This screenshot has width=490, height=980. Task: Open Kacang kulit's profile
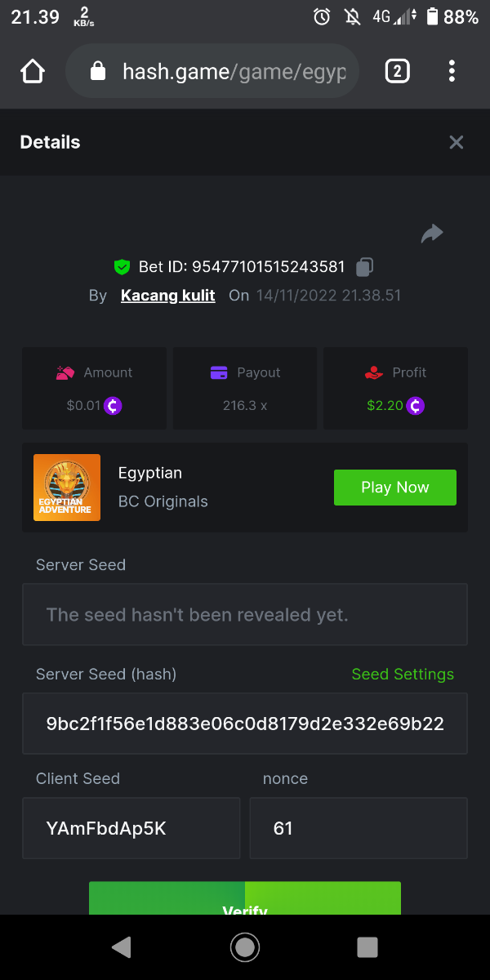click(x=167, y=296)
